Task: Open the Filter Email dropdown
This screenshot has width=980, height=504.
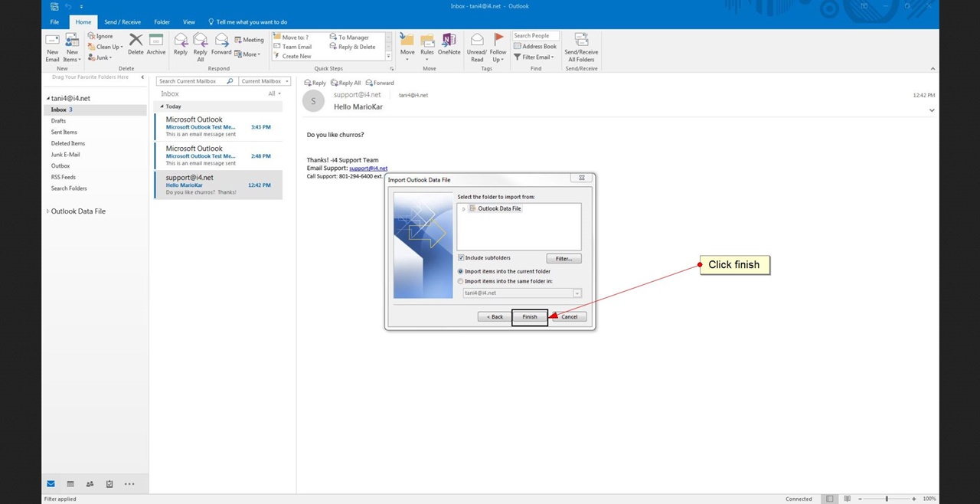Action: tap(534, 57)
